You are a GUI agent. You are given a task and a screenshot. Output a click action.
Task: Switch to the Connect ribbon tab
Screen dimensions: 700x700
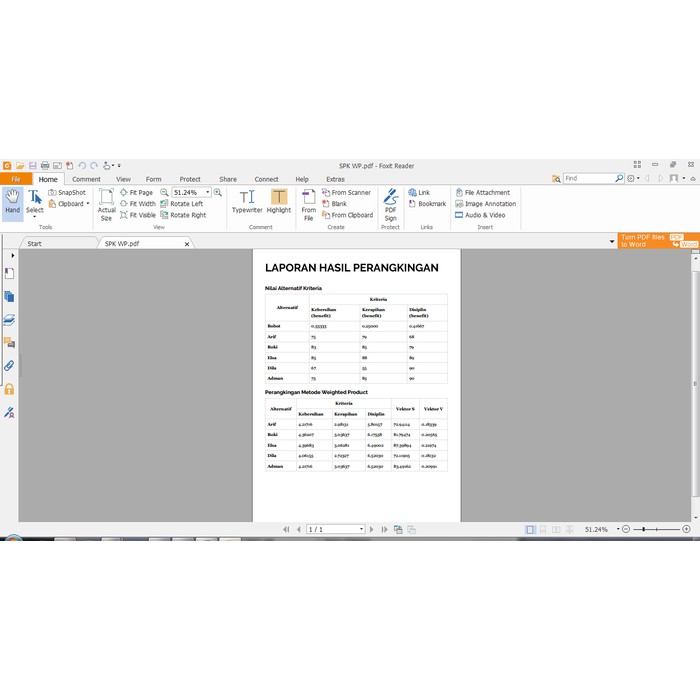click(267, 179)
